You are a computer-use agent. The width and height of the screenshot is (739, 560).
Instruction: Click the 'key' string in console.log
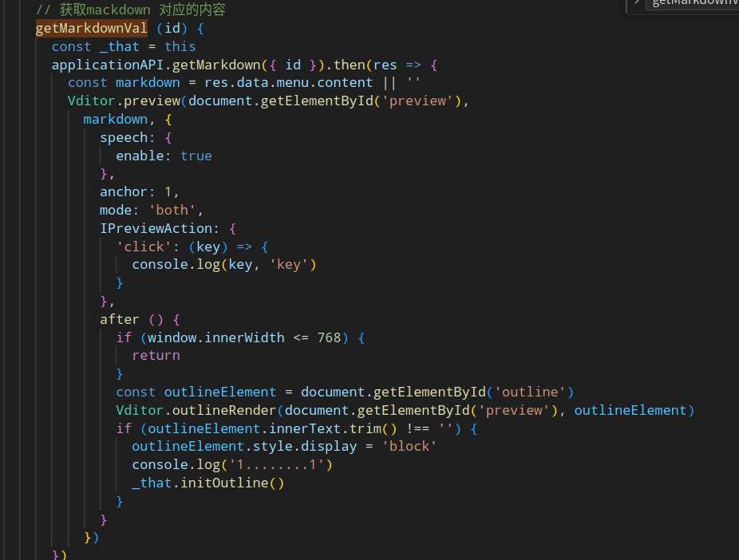(288, 265)
